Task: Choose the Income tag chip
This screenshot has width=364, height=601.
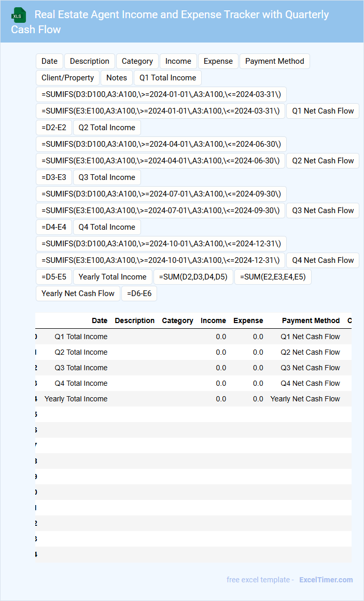Action: (x=178, y=61)
